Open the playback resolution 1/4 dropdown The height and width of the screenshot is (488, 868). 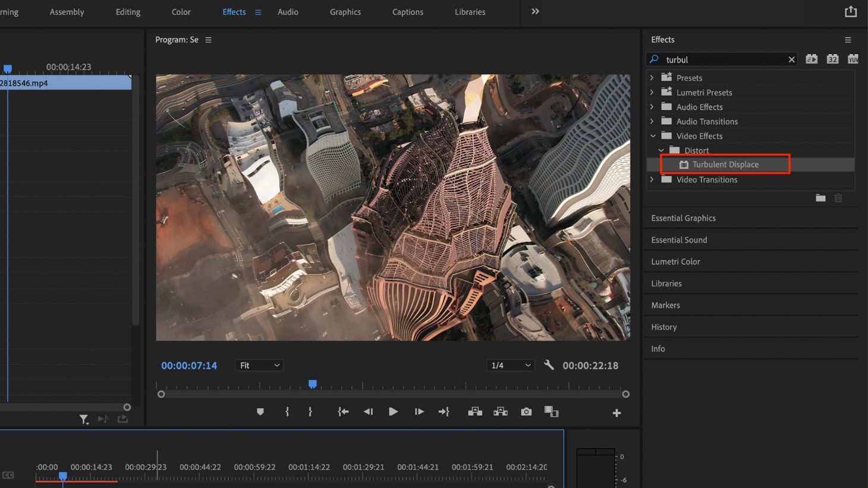tap(510, 365)
